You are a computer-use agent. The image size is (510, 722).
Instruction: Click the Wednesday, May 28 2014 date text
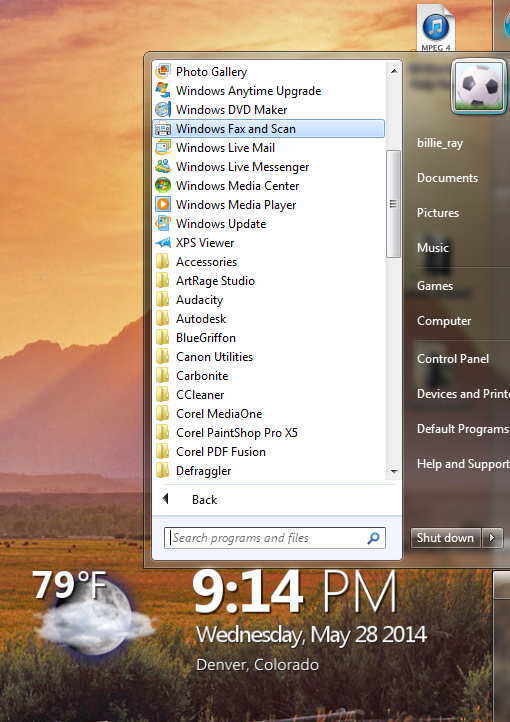(312, 635)
